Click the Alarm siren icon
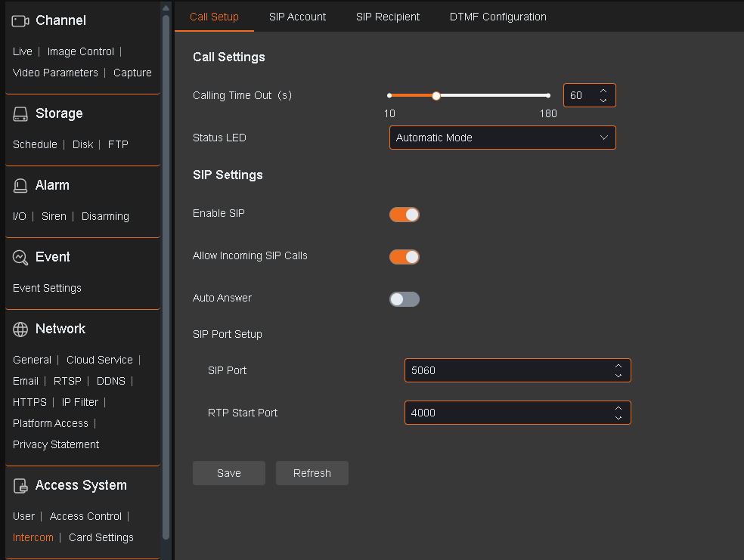 [20, 185]
